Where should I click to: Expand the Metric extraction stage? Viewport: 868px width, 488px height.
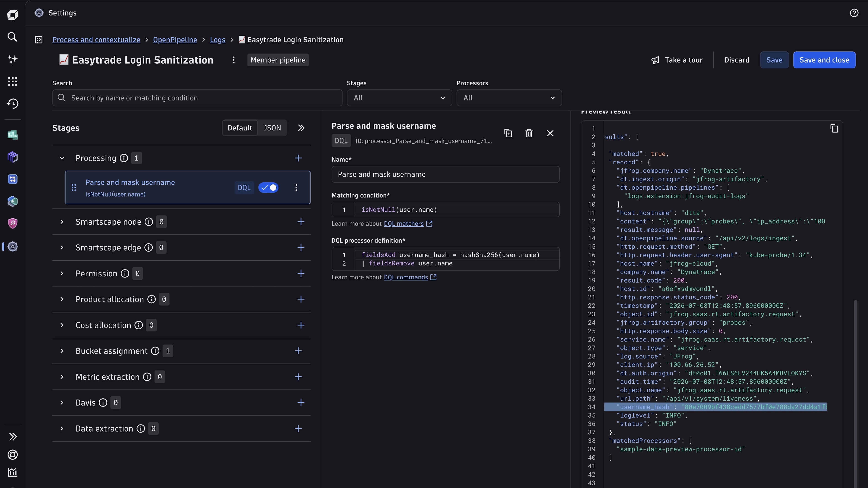point(62,377)
